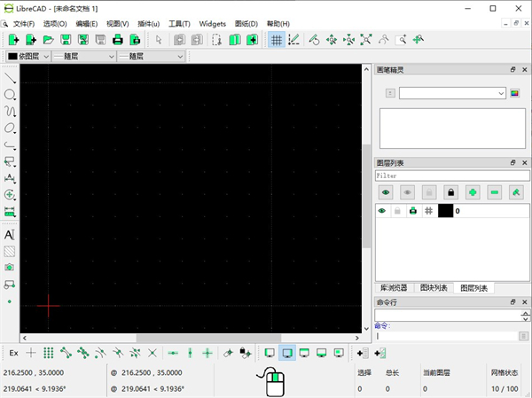532x398 pixels.
Task: Switch to the 库浏览器 tab
Action: click(x=394, y=288)
